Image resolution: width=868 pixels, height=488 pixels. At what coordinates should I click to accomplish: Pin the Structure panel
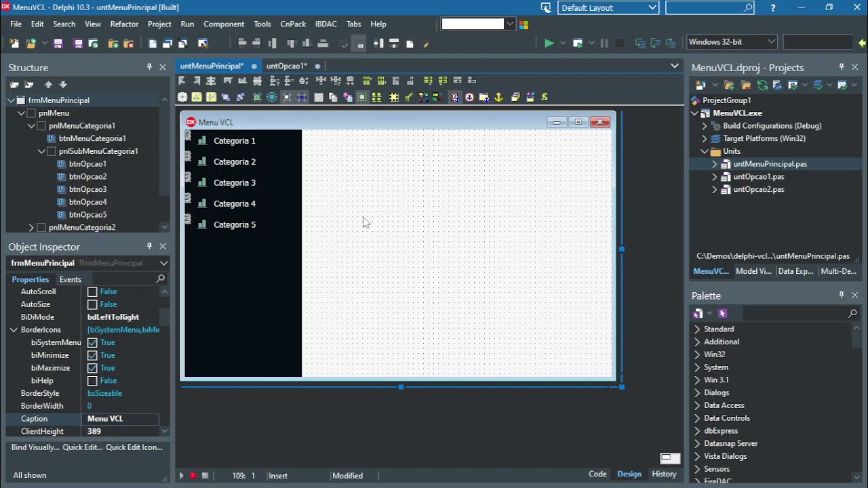149,67
